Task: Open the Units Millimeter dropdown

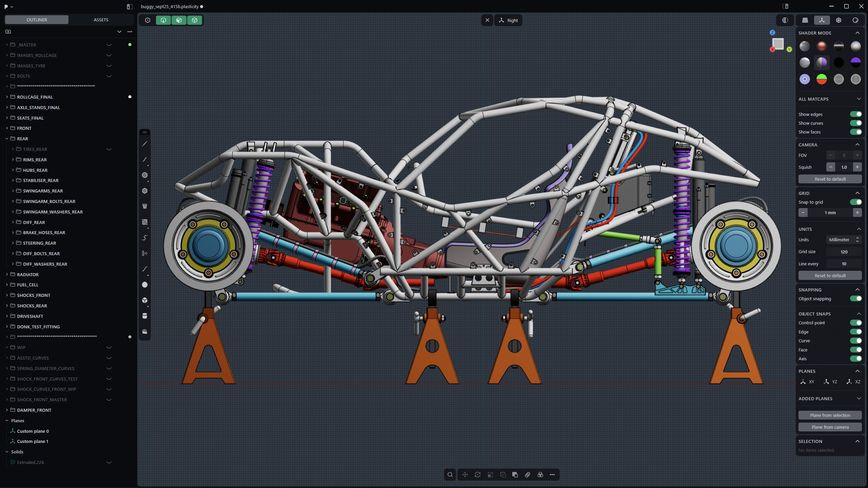Action: pyautogui.click(x=843, y=240)
